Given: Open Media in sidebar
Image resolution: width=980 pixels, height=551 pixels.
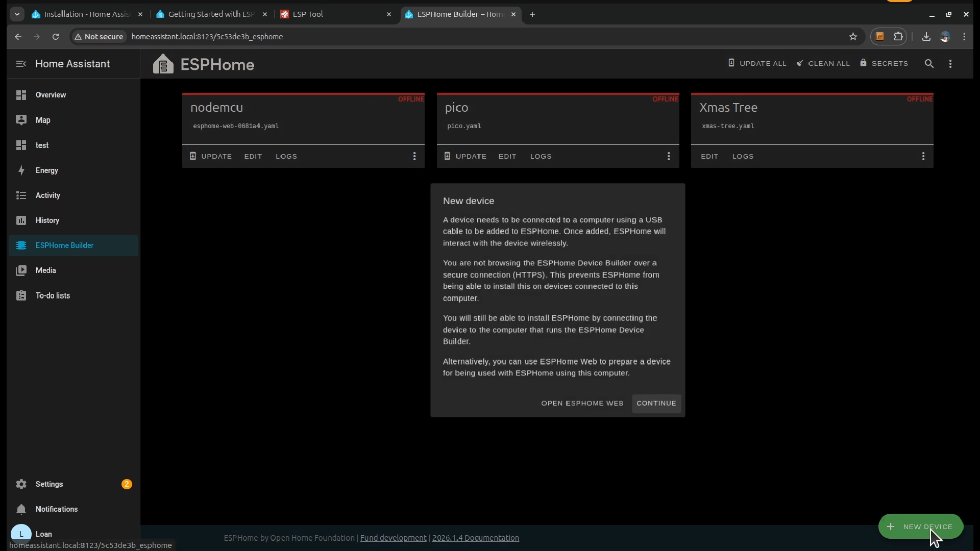Looking at the screenshot, I should click(x=73, y=270).
